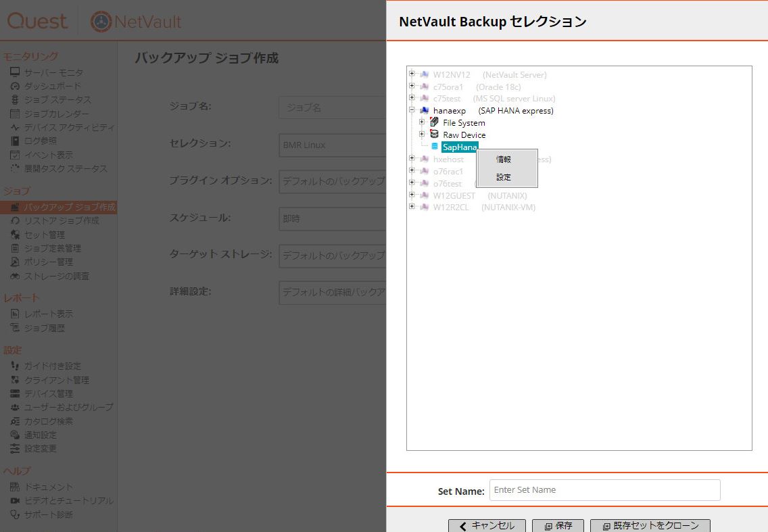Choose 設定 from the context menu

click(504, 177)
